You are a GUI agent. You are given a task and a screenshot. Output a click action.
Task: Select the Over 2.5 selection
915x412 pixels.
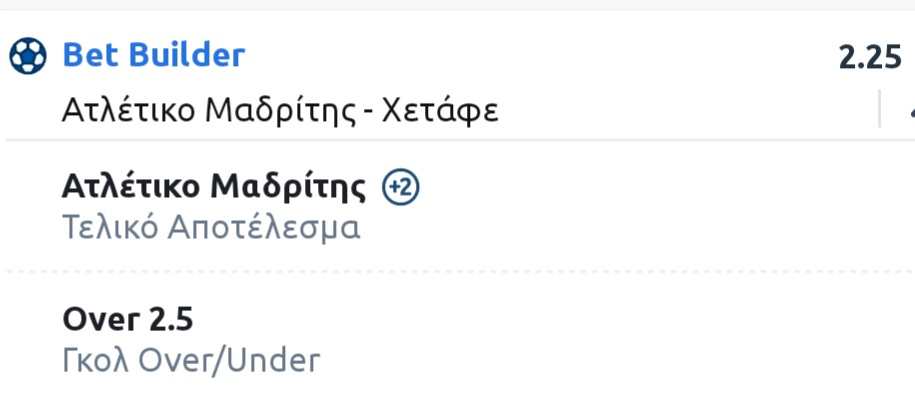point(128,319)
